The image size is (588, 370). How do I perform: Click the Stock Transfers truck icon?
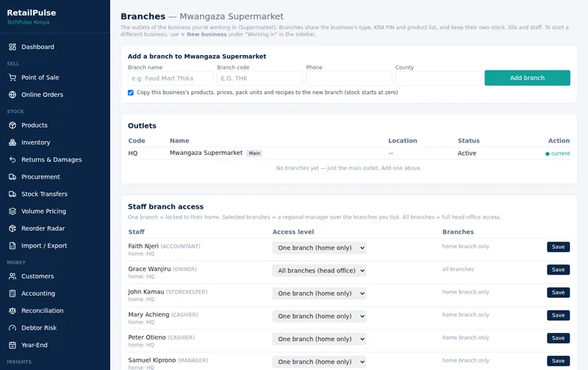pyautogui.click(x=12, y=195)
